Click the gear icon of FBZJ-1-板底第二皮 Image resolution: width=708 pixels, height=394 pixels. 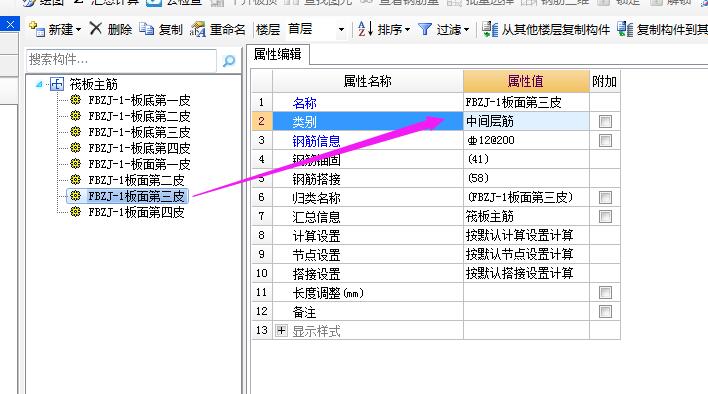click(75, 116)
